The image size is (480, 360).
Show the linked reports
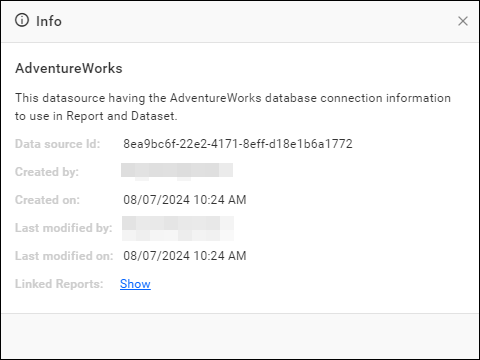[135, 284]
